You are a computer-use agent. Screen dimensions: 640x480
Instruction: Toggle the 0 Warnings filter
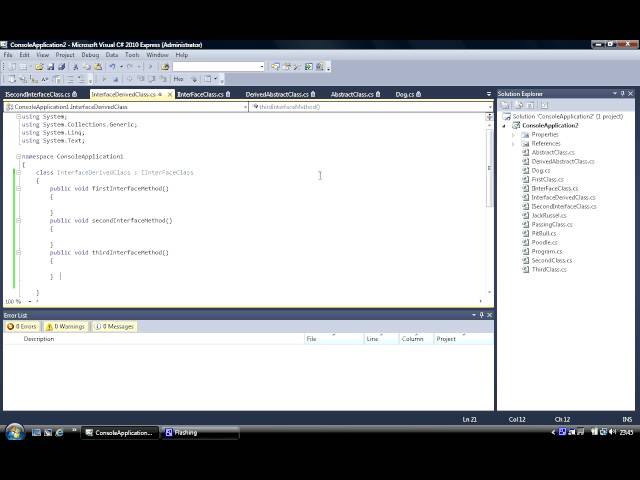[65, 327]
